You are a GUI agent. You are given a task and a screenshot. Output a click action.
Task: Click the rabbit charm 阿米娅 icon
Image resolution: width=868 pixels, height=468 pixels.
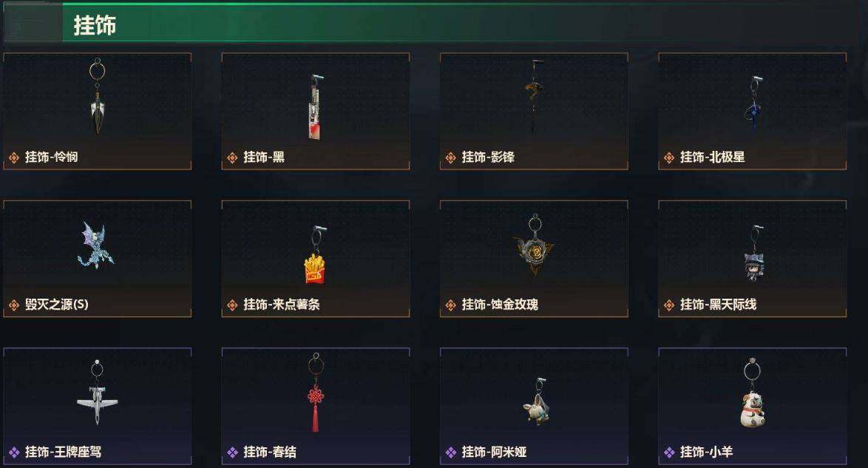[x=535, y=402]
